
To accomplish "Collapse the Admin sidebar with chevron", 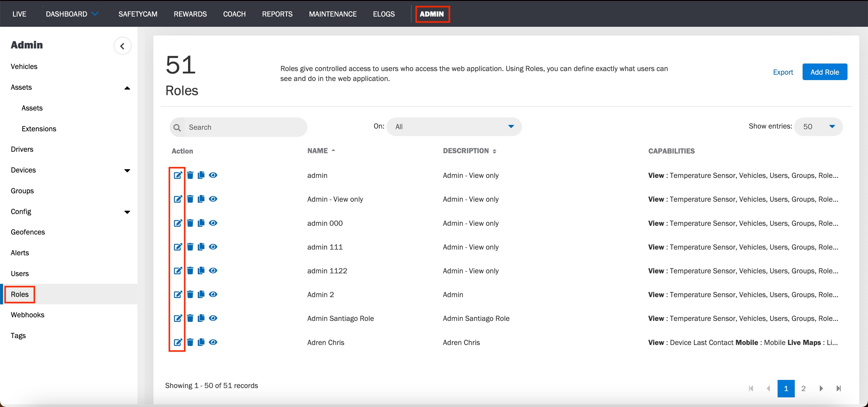I will pos(122,46).
